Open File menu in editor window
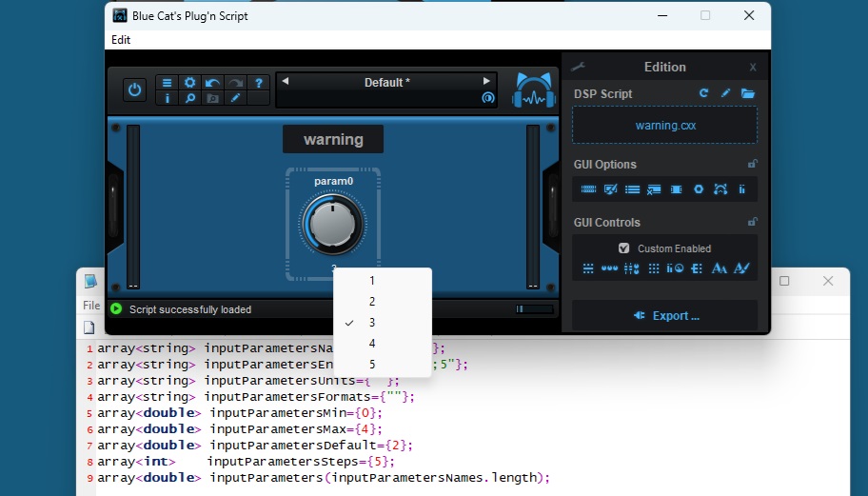868x496 pixels. pos(91,305)
